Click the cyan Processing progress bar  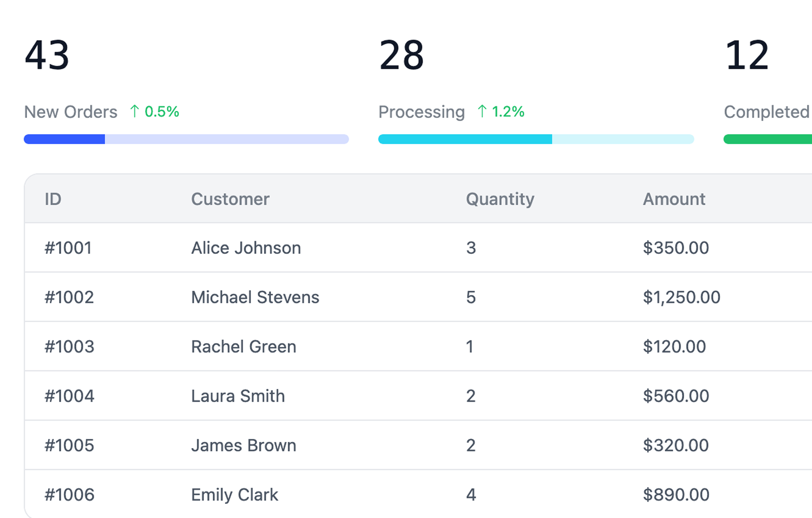pyautogui.click(x=535, y=139)
